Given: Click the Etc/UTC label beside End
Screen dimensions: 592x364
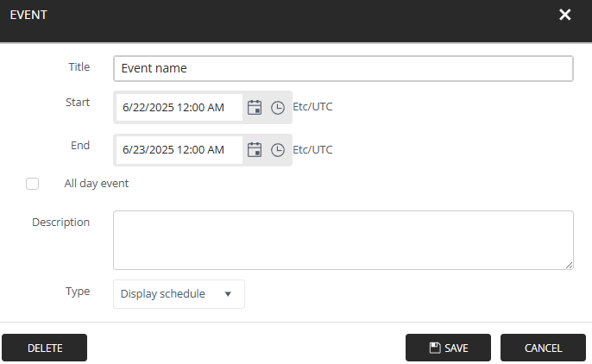Looking at the screenshot, I should pos(312,150).
